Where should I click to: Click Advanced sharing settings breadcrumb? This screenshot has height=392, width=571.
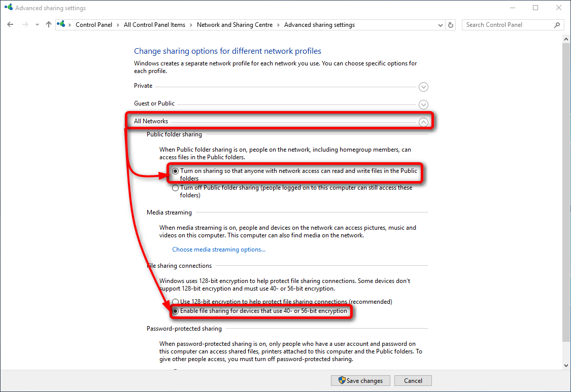319,25
